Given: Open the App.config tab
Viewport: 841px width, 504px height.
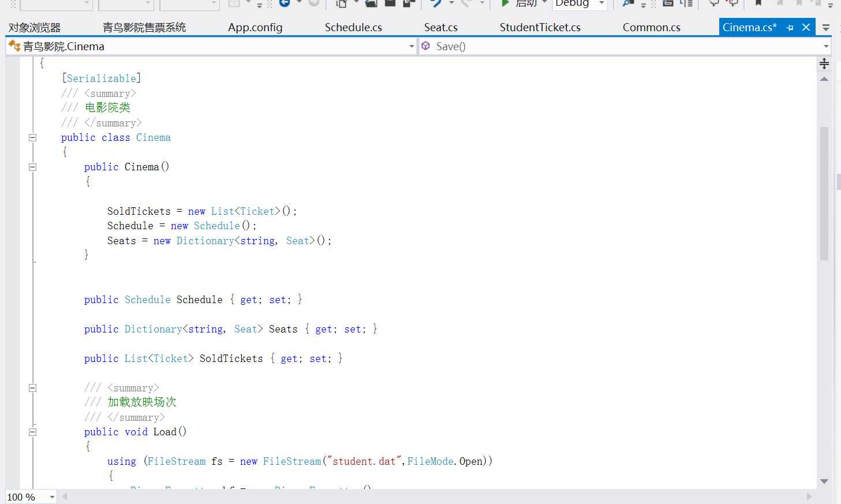Looking at the screenshot, I should (x=255, y=27).
